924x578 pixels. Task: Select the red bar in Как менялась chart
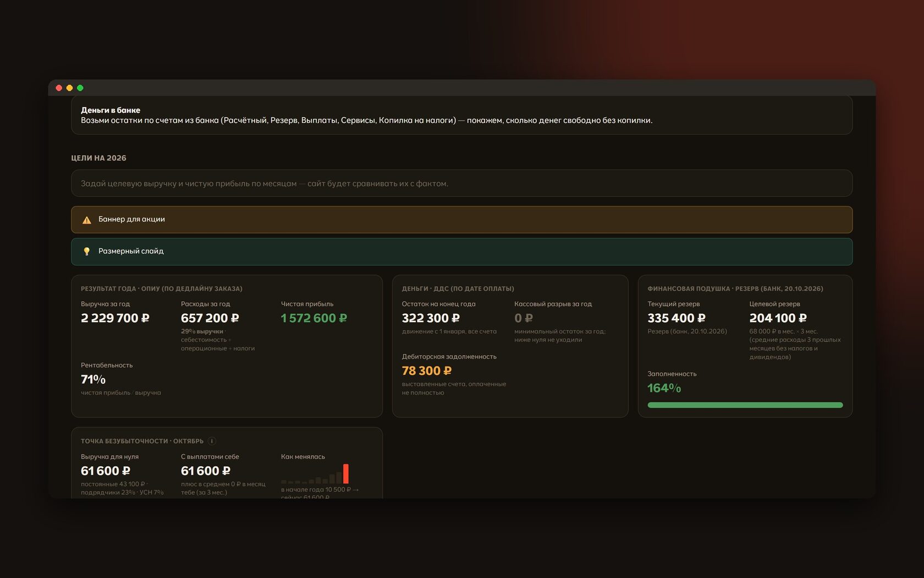pyautogui.click(x=346, y=473)
